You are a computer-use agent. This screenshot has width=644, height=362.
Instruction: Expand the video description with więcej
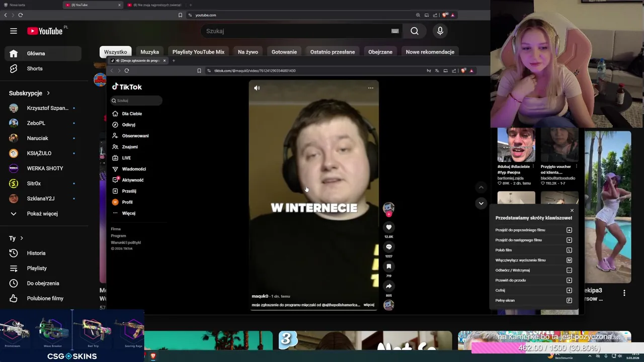369,305
